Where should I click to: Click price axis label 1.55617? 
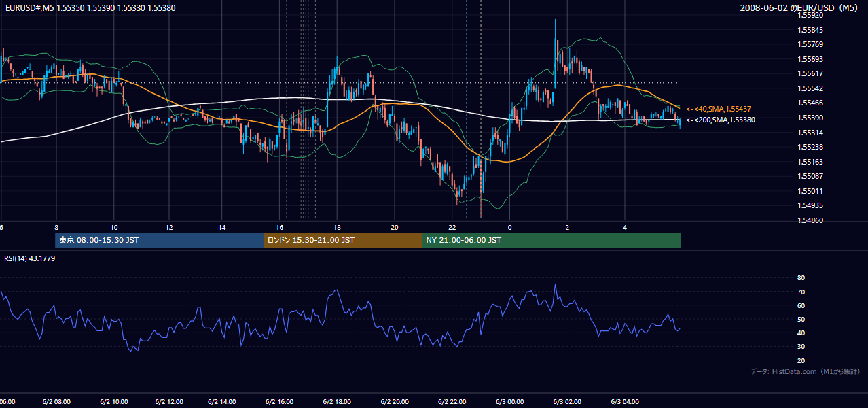pos(812,73)
